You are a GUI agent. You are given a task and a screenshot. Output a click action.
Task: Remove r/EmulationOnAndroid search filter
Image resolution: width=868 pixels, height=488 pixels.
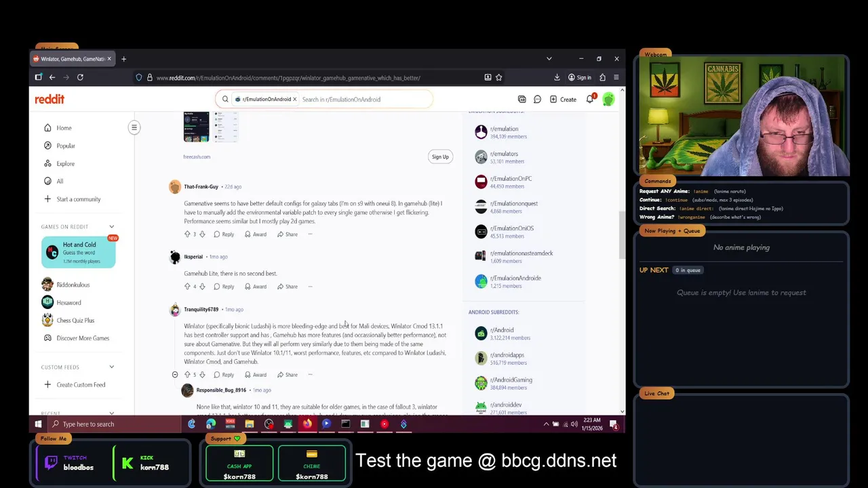pyautogui.click(x=294, y=100)
